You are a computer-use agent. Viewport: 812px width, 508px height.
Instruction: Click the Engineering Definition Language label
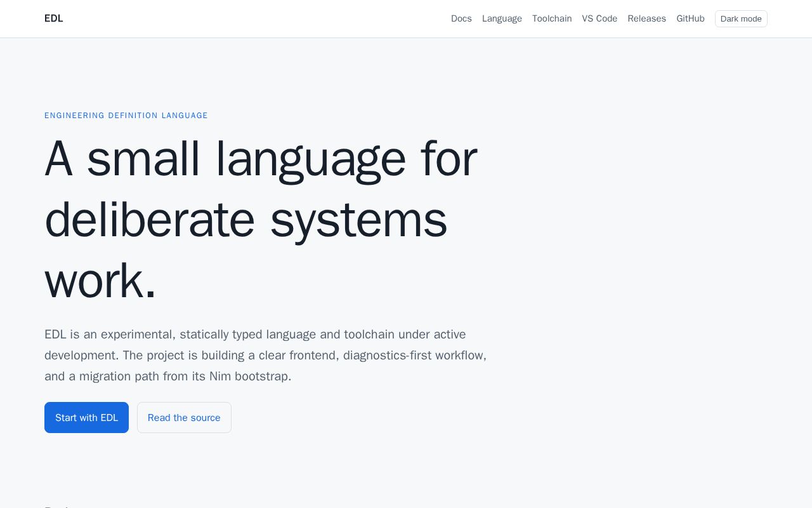click(126, 116)
